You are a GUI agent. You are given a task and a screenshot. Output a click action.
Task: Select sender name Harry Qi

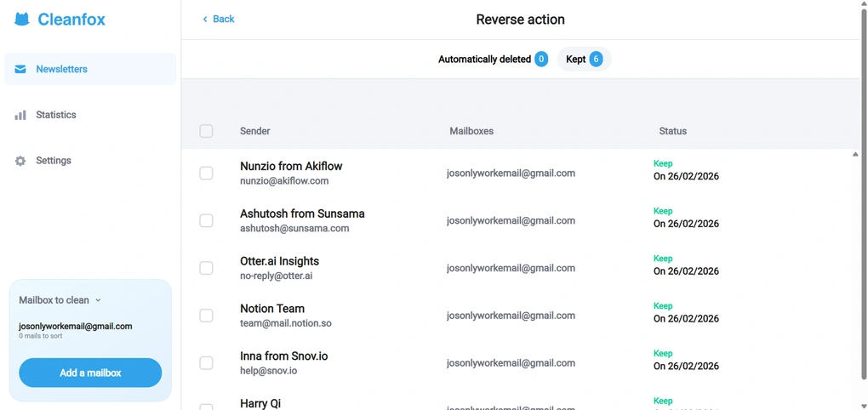260,404
